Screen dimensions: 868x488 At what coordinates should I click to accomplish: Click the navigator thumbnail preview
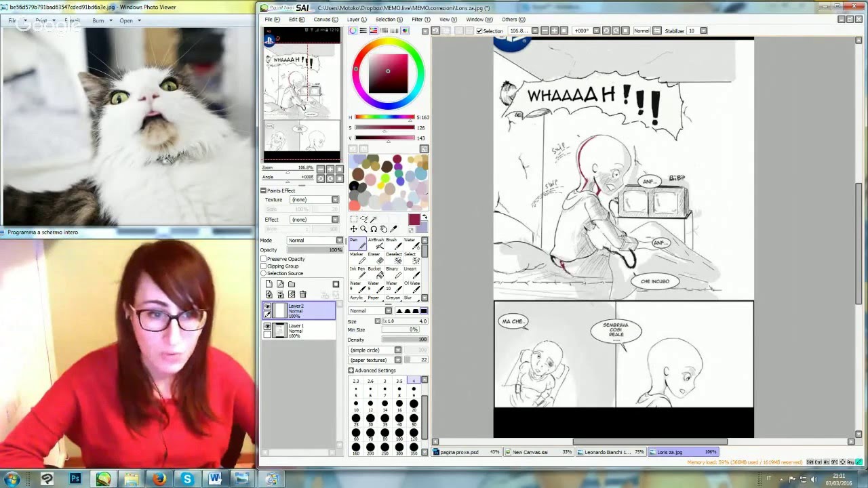coord(302,94)
